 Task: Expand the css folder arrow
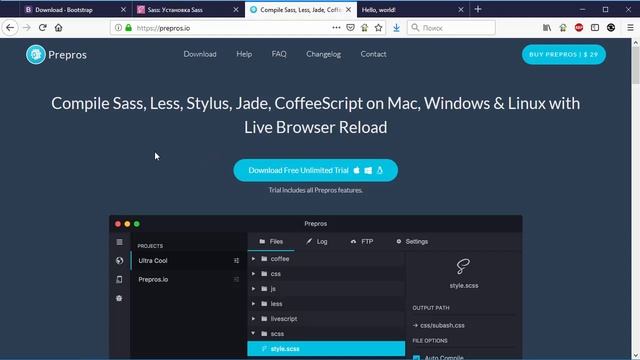tap(253, 274)
